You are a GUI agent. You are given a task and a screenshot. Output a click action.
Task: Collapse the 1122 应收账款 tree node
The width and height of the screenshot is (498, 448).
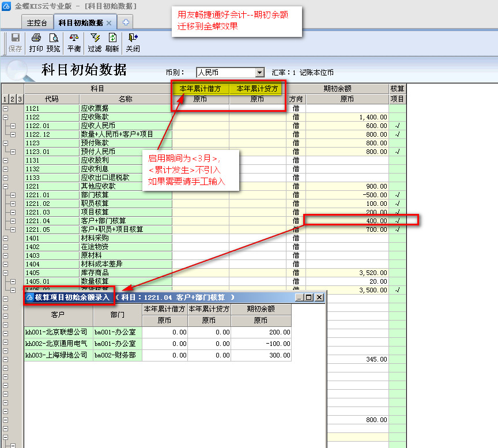pyautogui.click(x=6, y=117)
